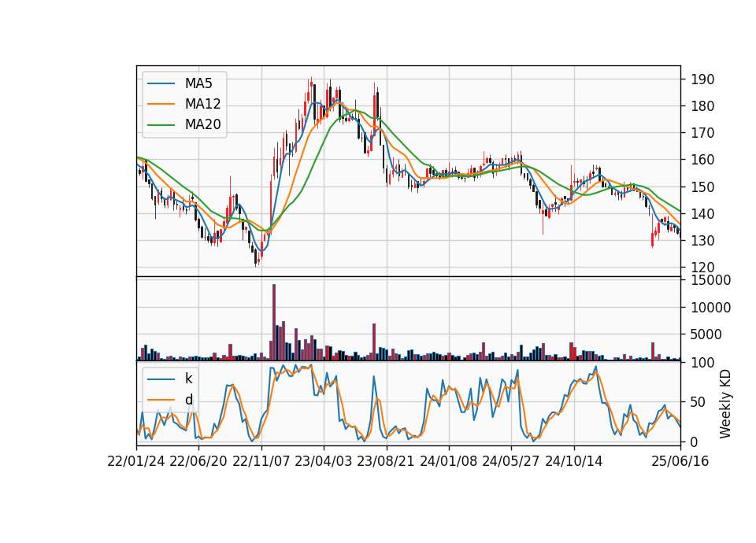Click the MA12 legend label

pyautogui.click(x=203, y=104)
